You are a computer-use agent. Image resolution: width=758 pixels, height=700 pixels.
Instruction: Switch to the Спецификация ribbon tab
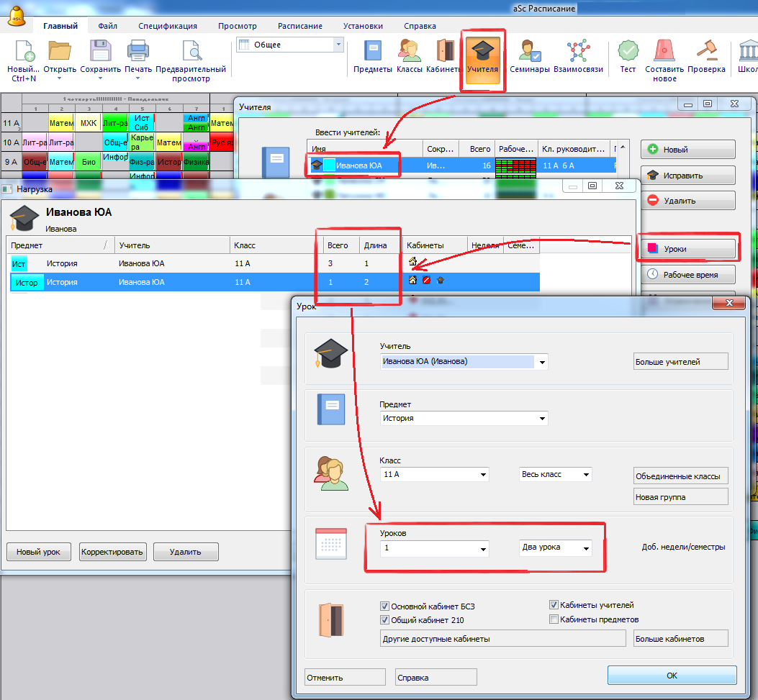coord(168,26)
